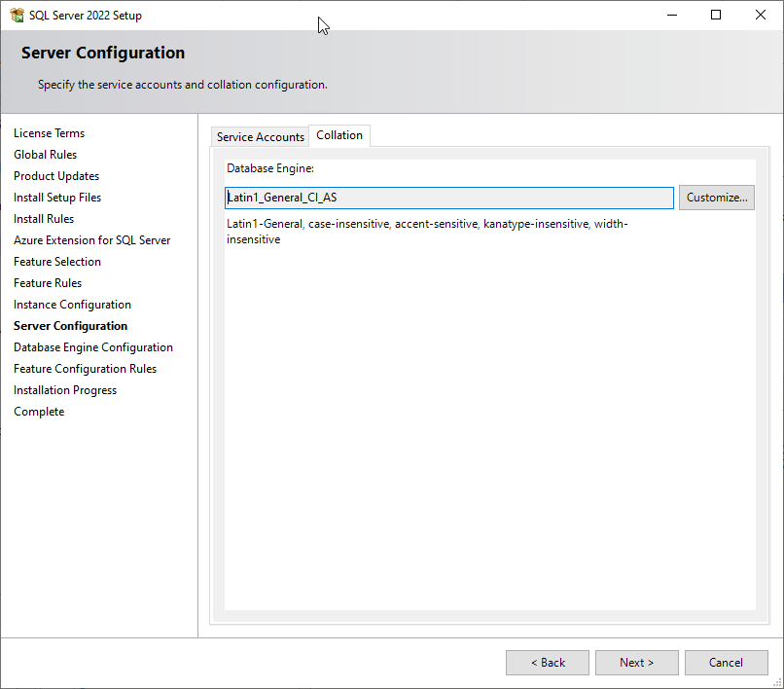
Task: Select Database Engine Configuration step
Action: pos(93,347)
